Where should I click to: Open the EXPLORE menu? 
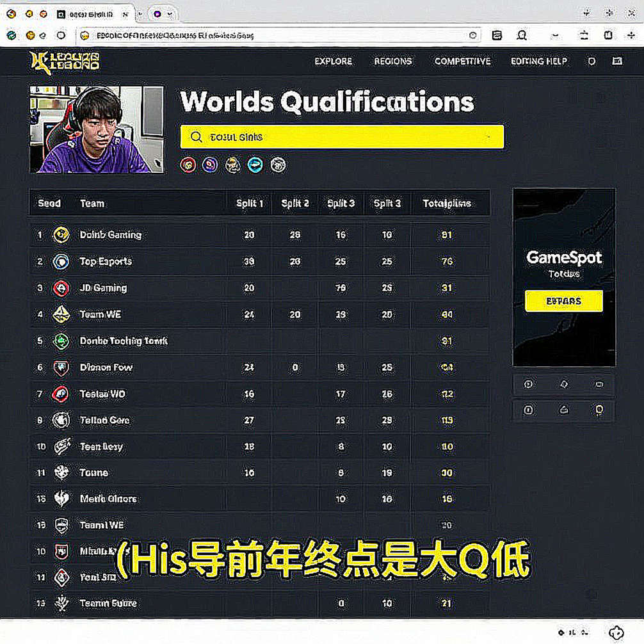click(333, 61)
